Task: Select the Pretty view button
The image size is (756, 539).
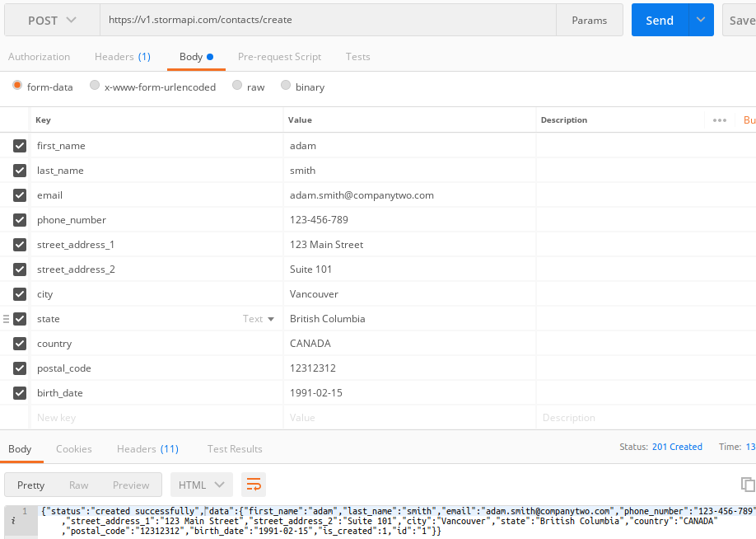Action: 30,485
